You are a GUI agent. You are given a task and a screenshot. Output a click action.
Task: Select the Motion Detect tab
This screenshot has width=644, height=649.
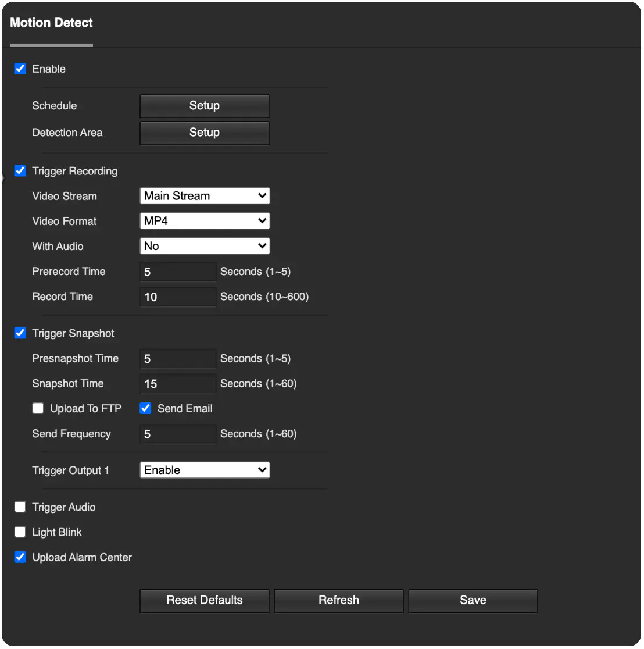51,23
